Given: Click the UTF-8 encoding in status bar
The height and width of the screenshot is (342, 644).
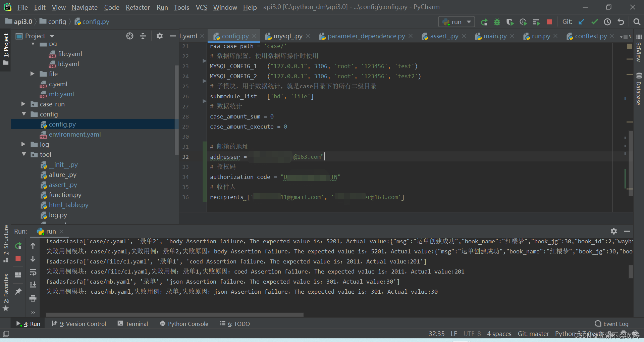Looking at the screenshot, I should (x=472, y=334).
